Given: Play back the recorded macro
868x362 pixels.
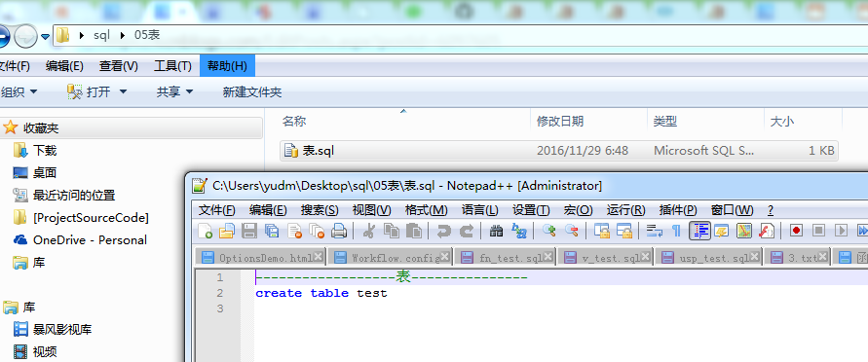Looking at the screenshot, I should coord(841,231).
